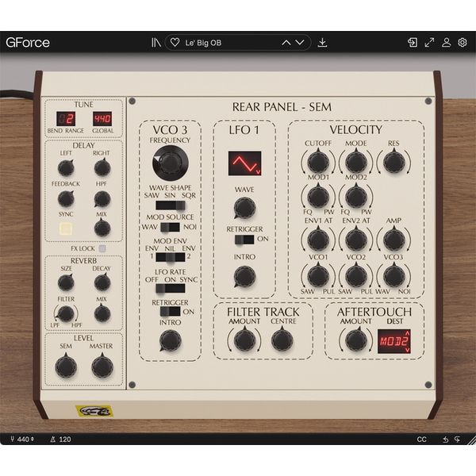Click the Aftertouch AMOUNT knob
This screenshot has height=476, width=476.
356,340
